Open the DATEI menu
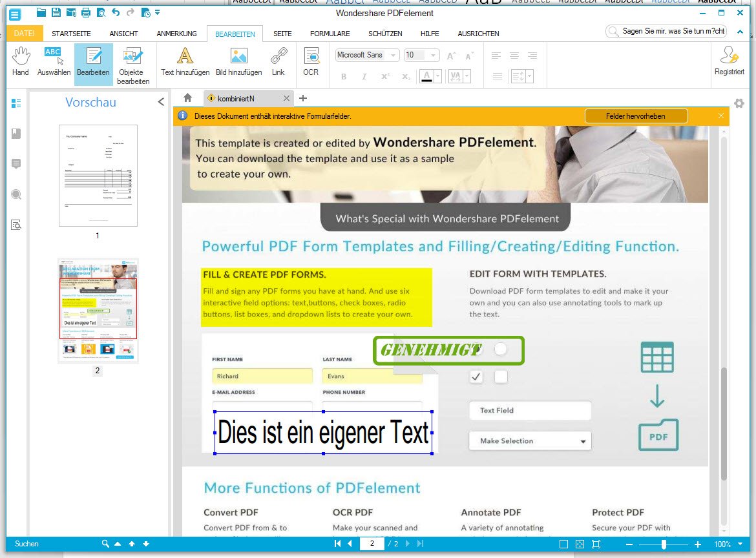The height and width of the screenshot is (558, 756). click(x=24, y=33)
